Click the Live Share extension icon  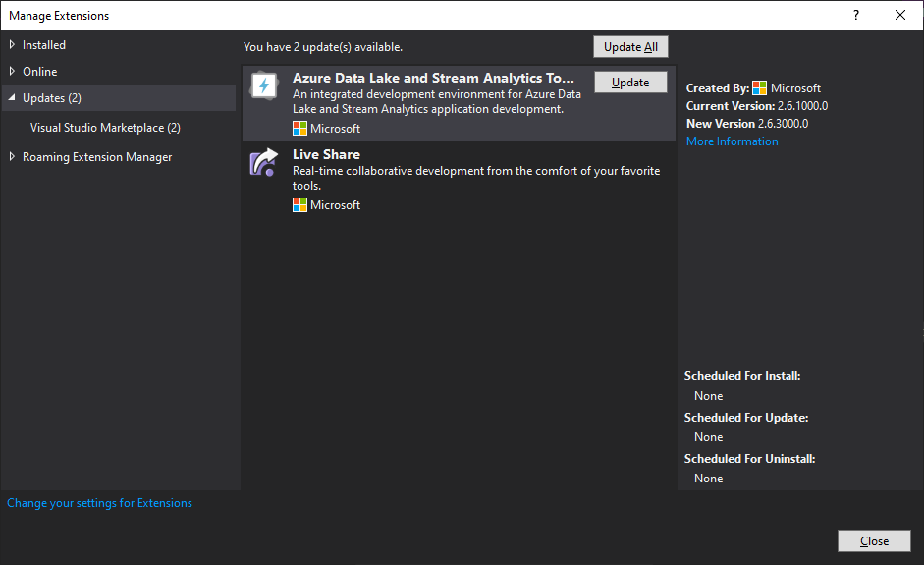click(x=264, y=162)
